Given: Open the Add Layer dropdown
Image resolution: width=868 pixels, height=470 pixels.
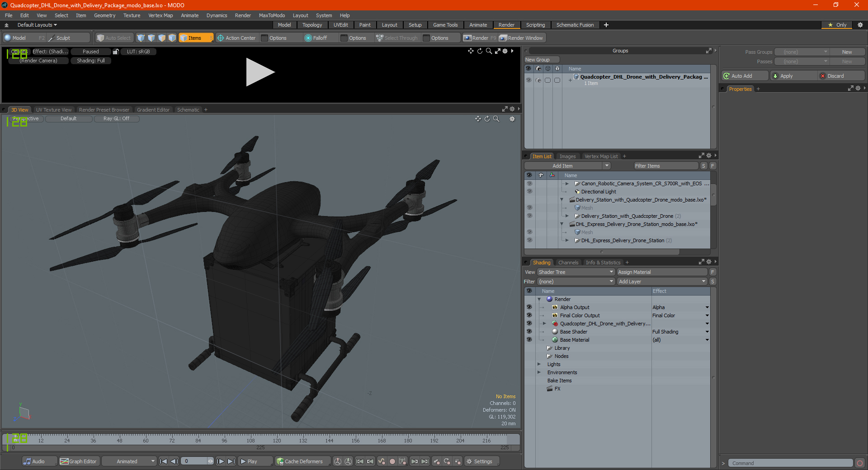Looking at the screenshot, I should 662,282.
